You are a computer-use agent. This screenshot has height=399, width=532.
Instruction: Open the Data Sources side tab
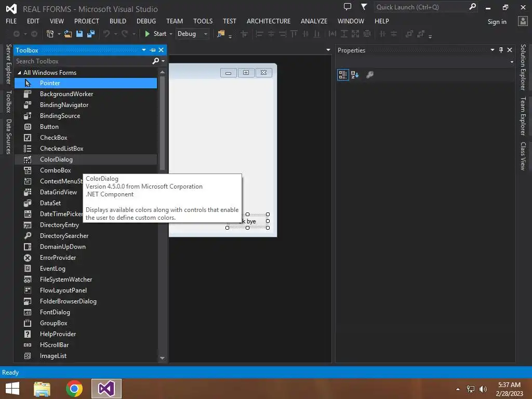[8, 137]
